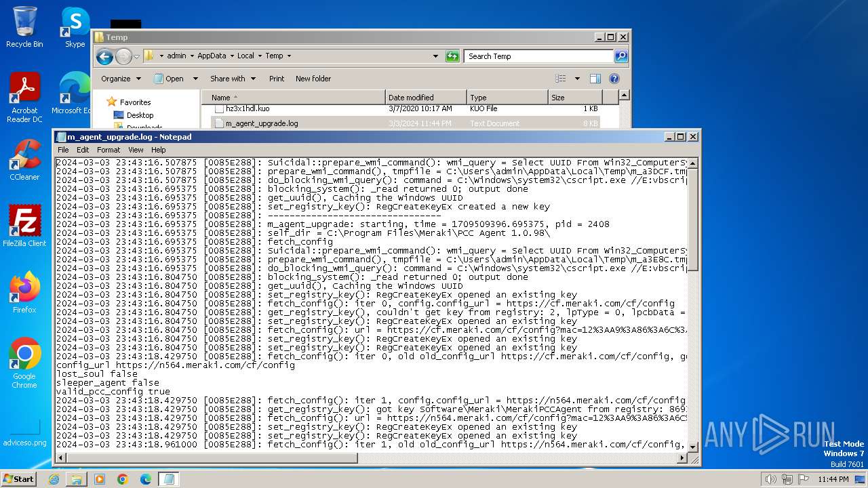Open Windows Media Player from the taskbar

(99, 479)
